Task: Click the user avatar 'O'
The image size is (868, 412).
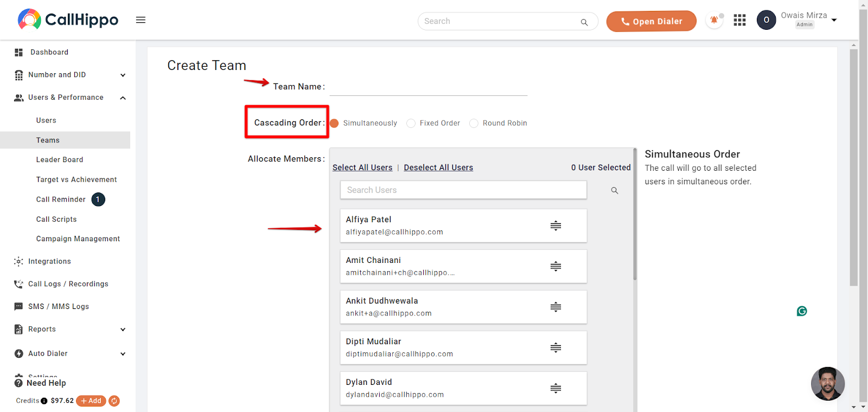Action: [766, 20]
